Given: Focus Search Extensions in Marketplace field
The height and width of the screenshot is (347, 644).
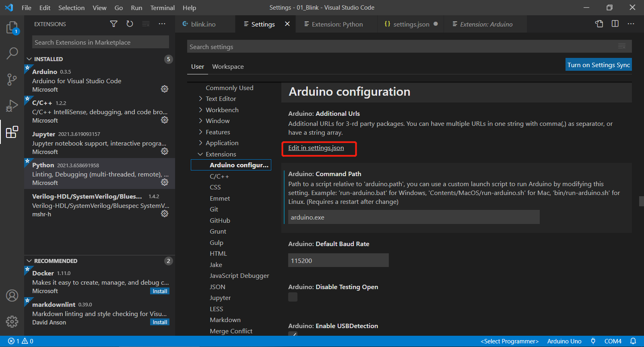Looking at the screenshot, I should tap(101, 42).
